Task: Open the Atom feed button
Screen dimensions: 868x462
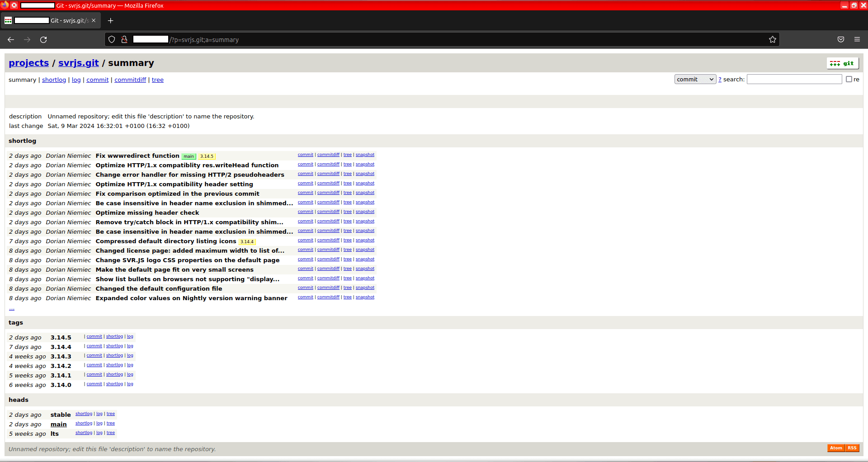Action: tap(836, 448)
